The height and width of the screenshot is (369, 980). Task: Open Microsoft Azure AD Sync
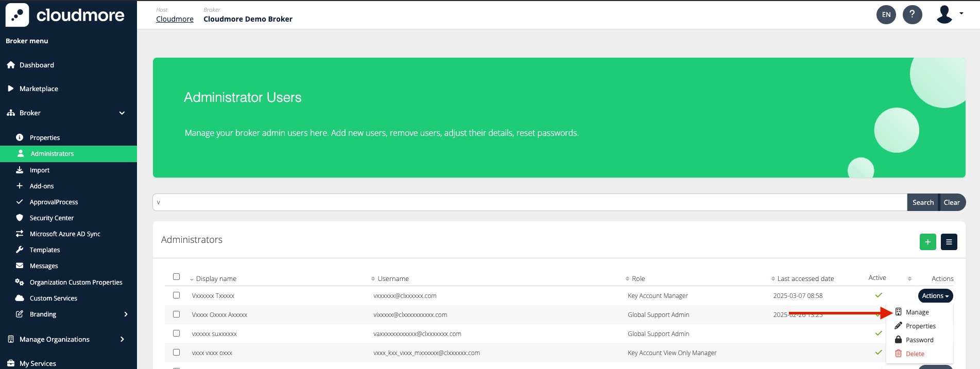65,234
